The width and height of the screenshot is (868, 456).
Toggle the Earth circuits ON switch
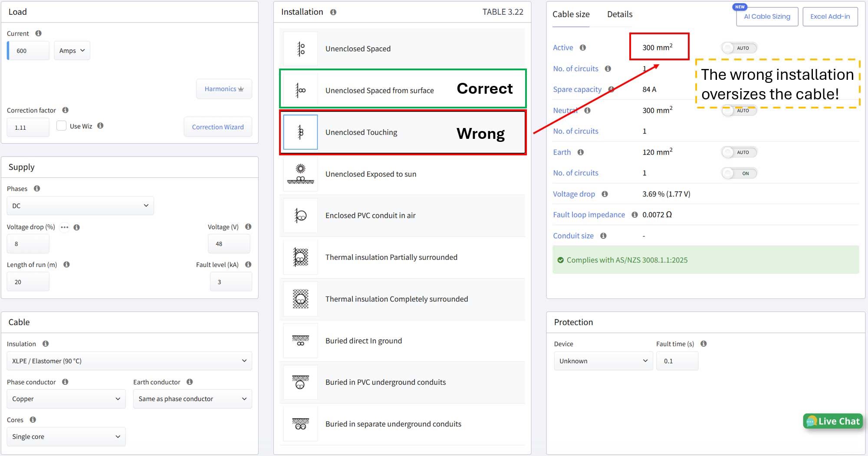[739, 174]
